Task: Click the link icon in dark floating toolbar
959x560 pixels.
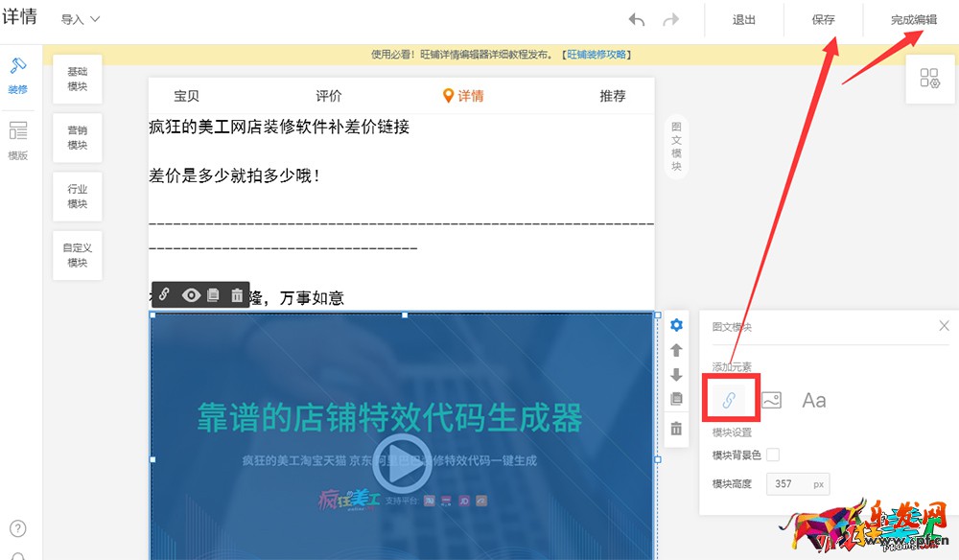Action: [x=164, y=295]
